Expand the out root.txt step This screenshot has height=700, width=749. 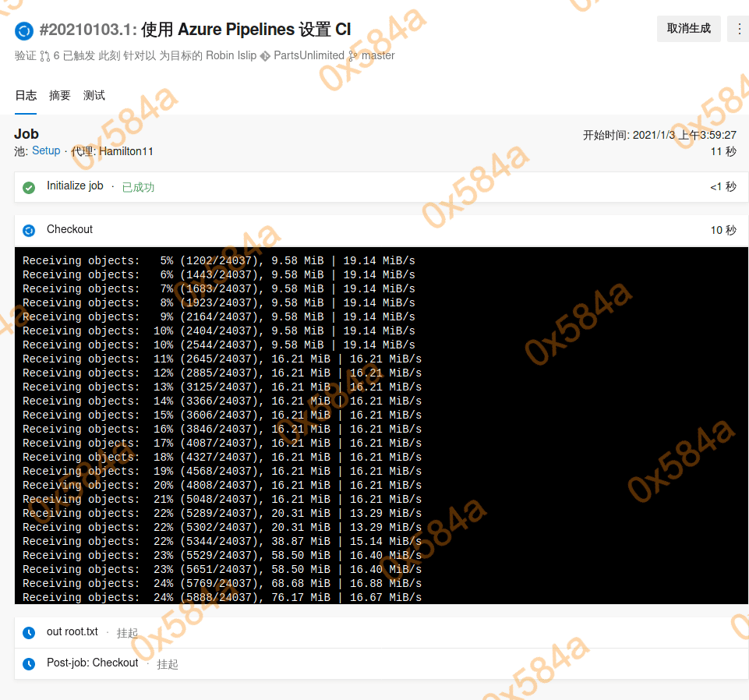[x=374, y=632]
